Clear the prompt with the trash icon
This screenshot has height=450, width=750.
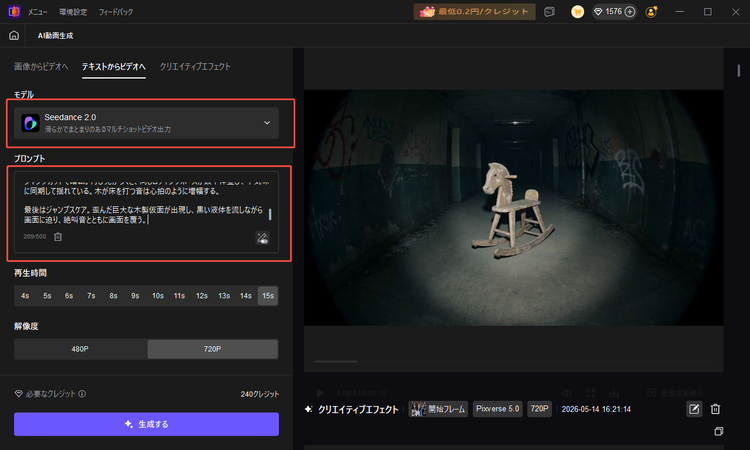(58, 237)
